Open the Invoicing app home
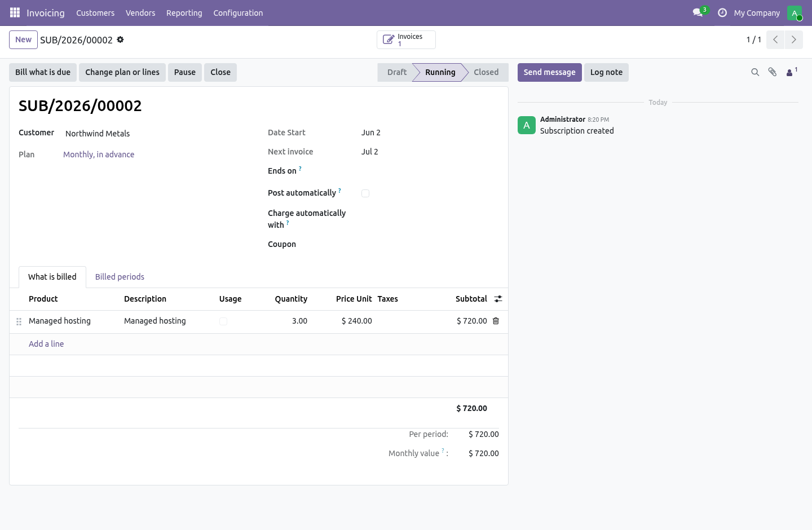The width and height of the screenshot is (812, 530). (46, 12)
